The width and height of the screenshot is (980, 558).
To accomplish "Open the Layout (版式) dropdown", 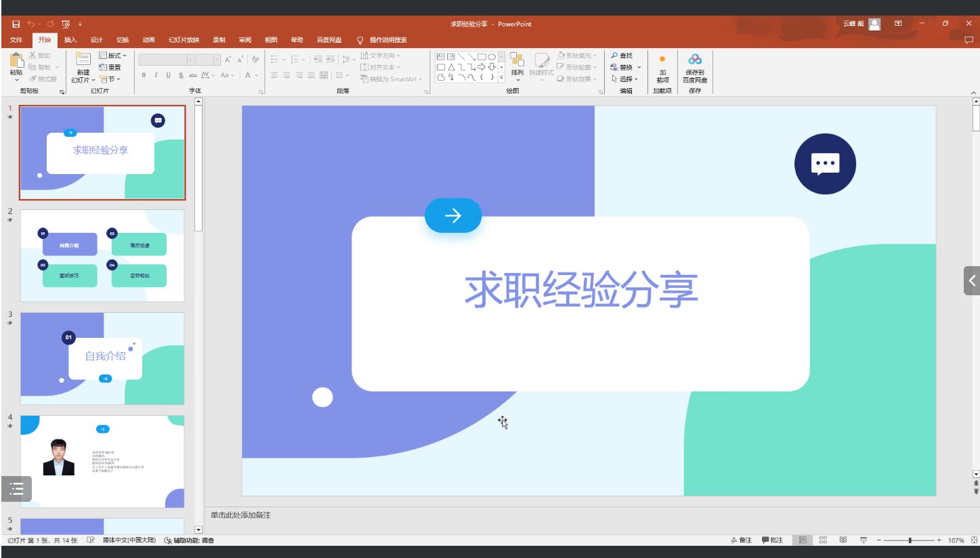I will coord(112,56).
